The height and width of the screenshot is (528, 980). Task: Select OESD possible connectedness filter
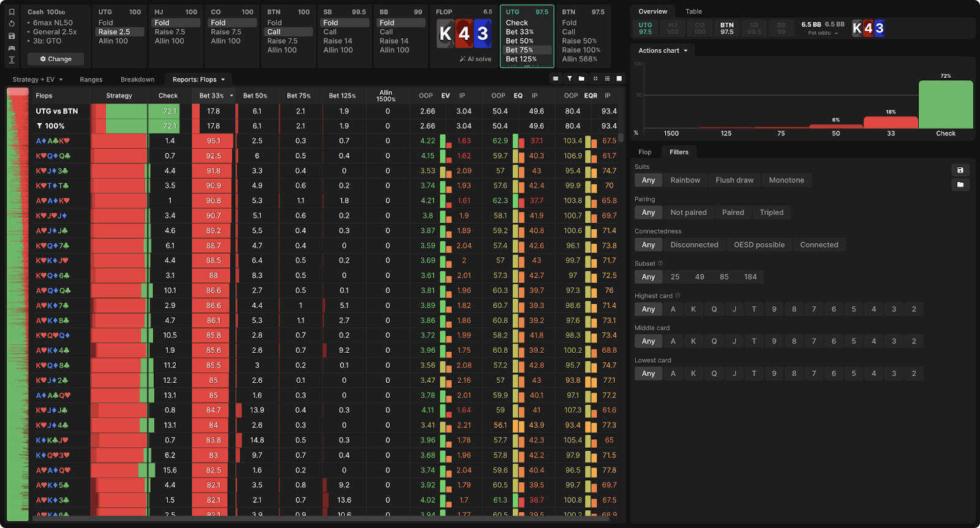759,245
